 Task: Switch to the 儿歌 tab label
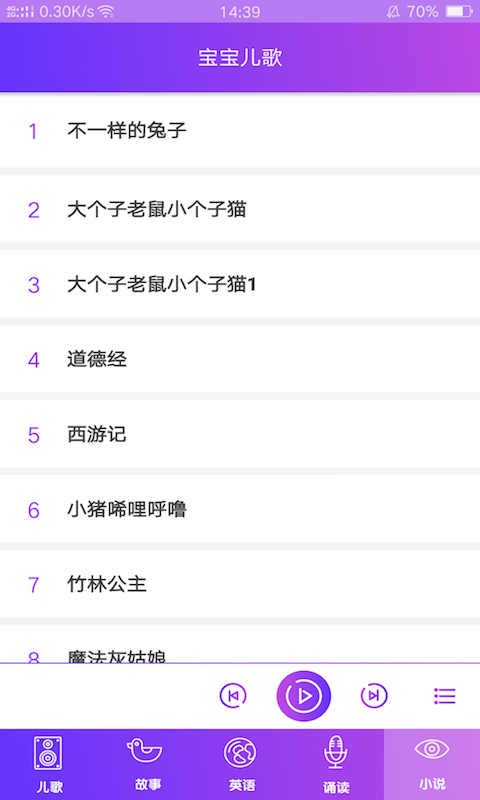(x=49, y=787)
